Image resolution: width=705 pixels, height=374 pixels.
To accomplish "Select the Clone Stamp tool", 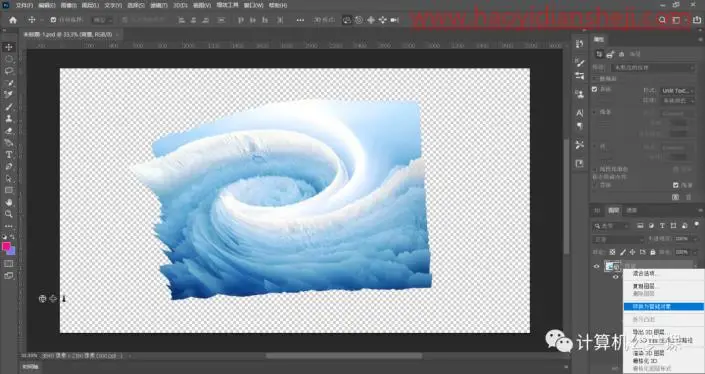I will pos(9,119).
